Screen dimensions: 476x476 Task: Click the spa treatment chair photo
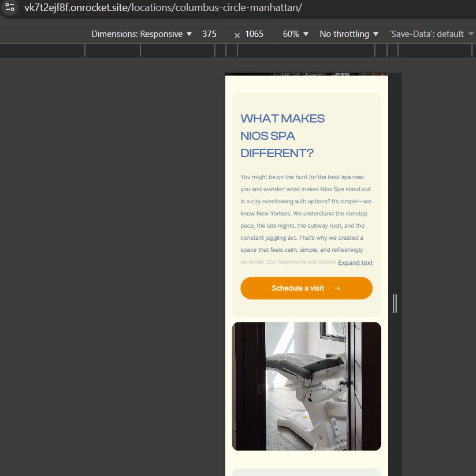pyautogui.click(x=306, y=386)
